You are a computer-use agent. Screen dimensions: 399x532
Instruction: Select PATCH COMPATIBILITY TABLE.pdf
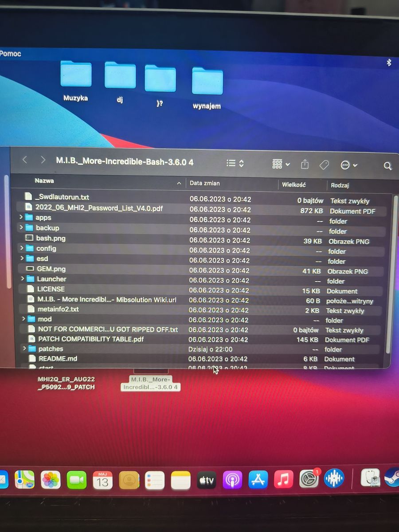coord(91,339)
